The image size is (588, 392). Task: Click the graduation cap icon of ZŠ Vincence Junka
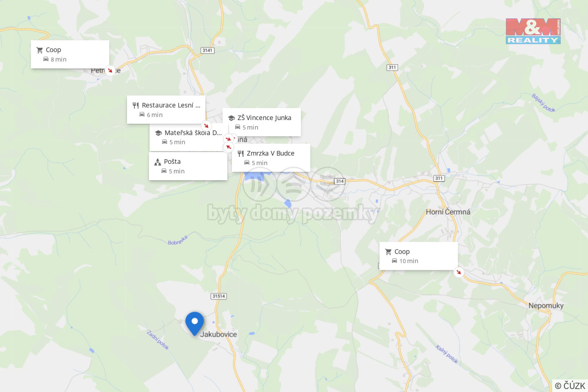(x=231, y=118)
